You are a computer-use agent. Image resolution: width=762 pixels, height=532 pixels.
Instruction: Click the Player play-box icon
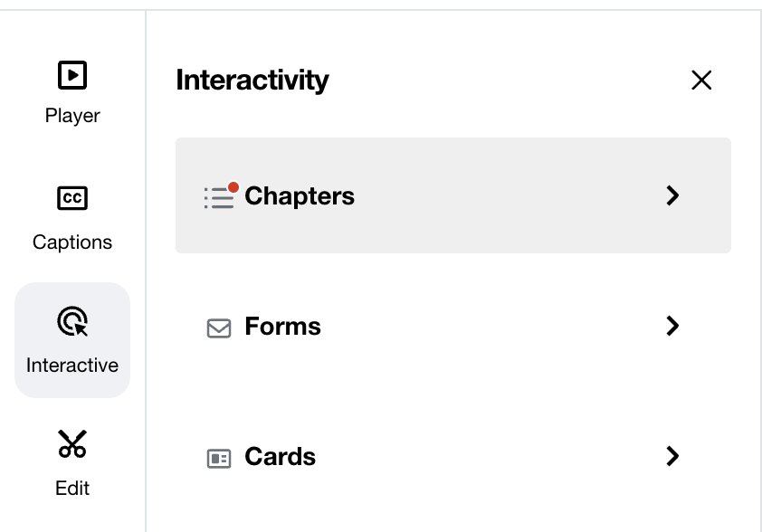(x=72, y=75)
